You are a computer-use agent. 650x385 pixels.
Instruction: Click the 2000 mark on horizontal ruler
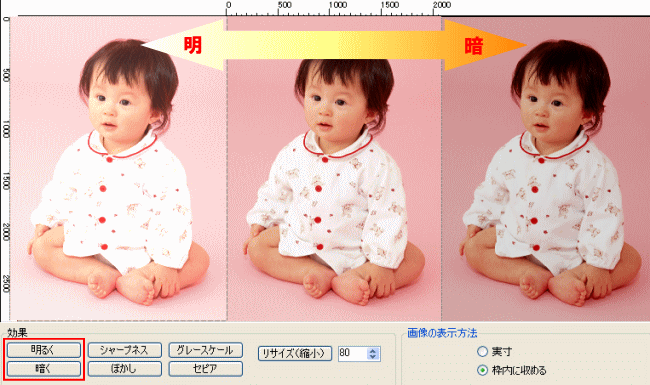point(442,5)
